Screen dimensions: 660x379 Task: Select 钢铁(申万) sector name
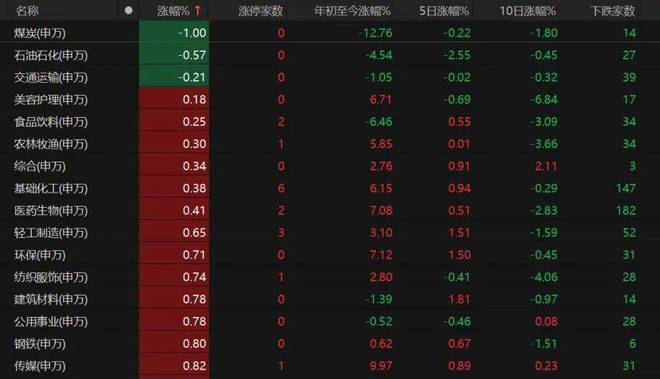40,344
